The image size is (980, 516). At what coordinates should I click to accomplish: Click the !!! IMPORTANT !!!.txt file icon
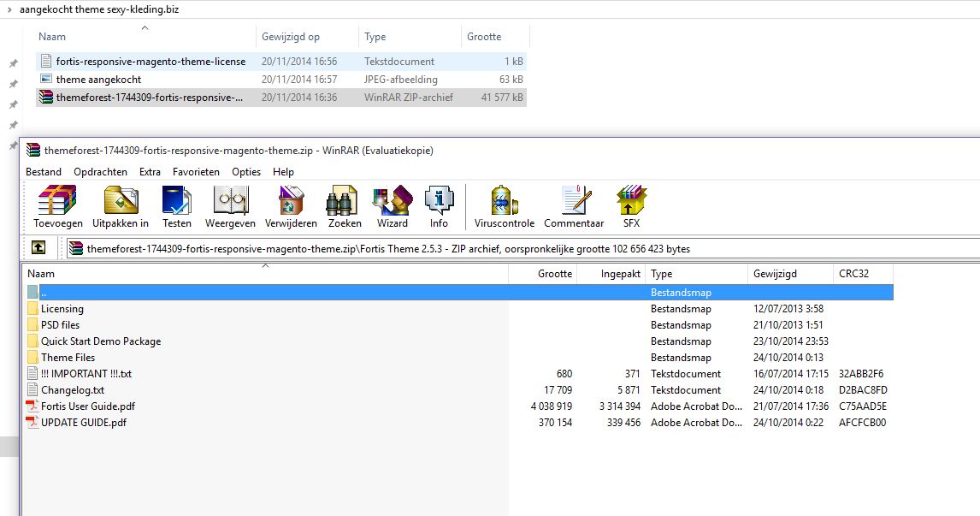pos(32,373)
